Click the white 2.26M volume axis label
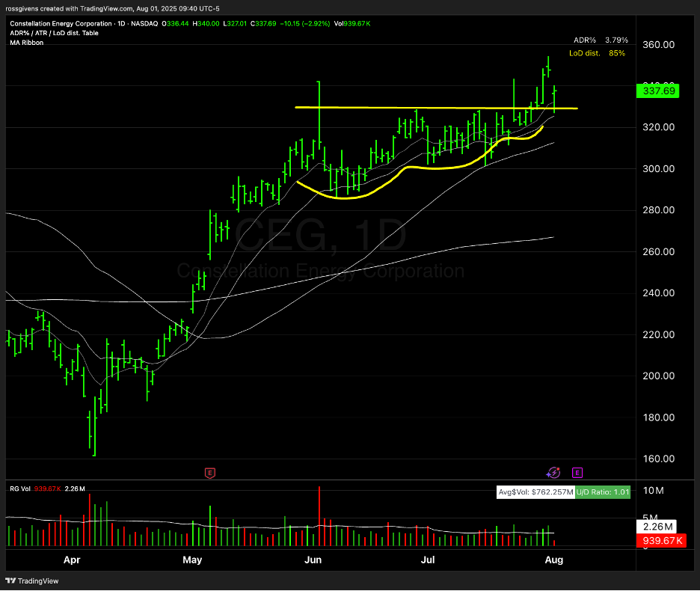The image size is (700, 591). (658, 526)
